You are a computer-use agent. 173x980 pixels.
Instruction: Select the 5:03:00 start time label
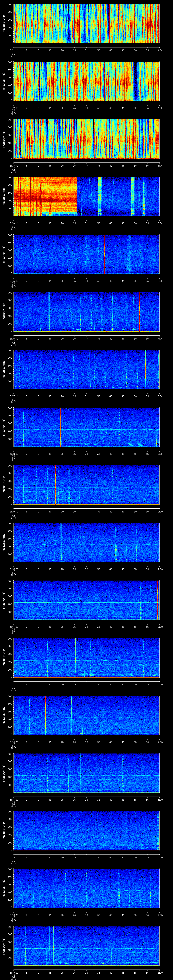(x=14, y=166)
